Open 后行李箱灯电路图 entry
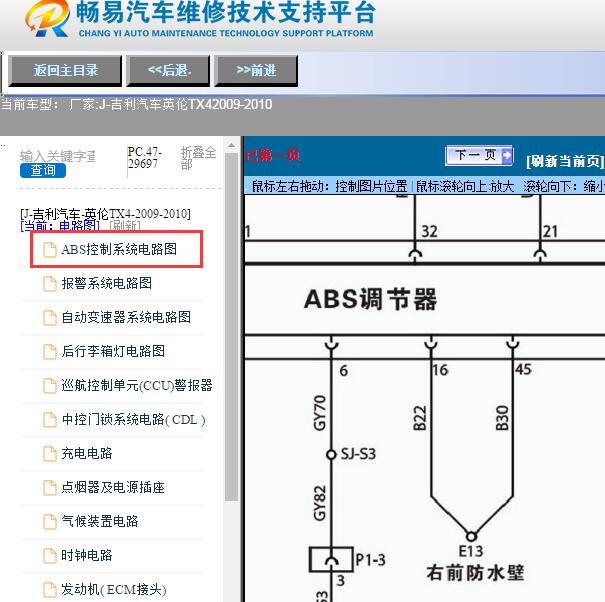The width and height of the screenshot is (605, 602). [113, 351]
